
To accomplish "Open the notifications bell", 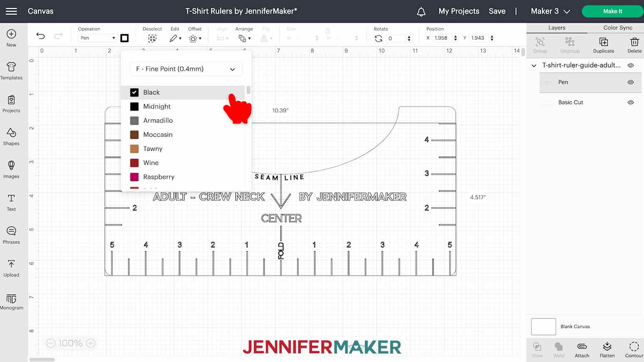I will pyautogui.click(x=421, y=12).
